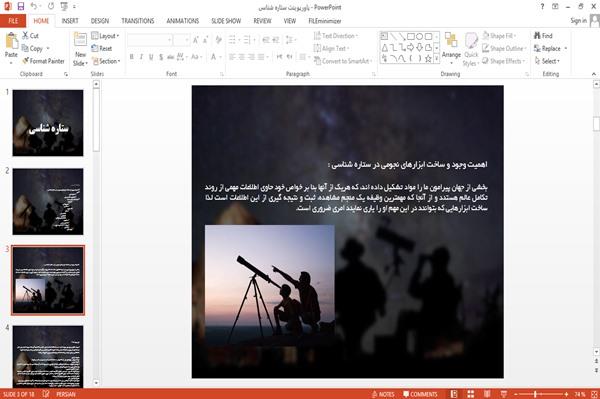Click the Cut scissors icon

[26, 36]
